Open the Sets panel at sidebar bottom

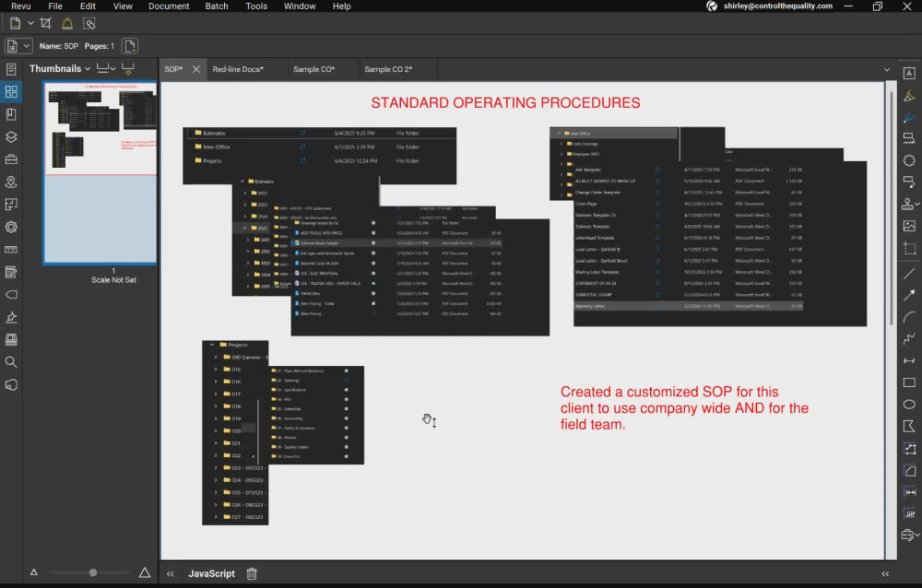pyautogui.click(x=10, y=385)
